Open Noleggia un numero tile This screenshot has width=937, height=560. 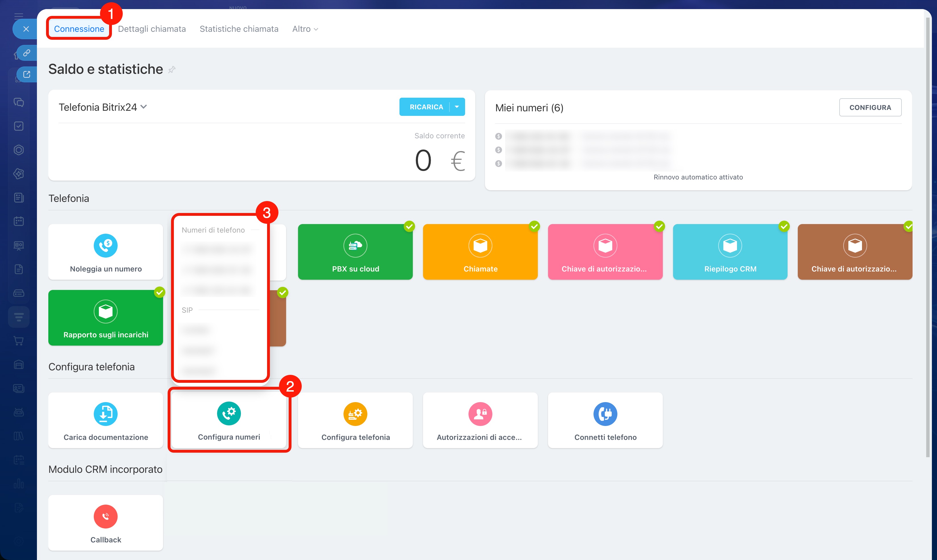tap(106, 252)
